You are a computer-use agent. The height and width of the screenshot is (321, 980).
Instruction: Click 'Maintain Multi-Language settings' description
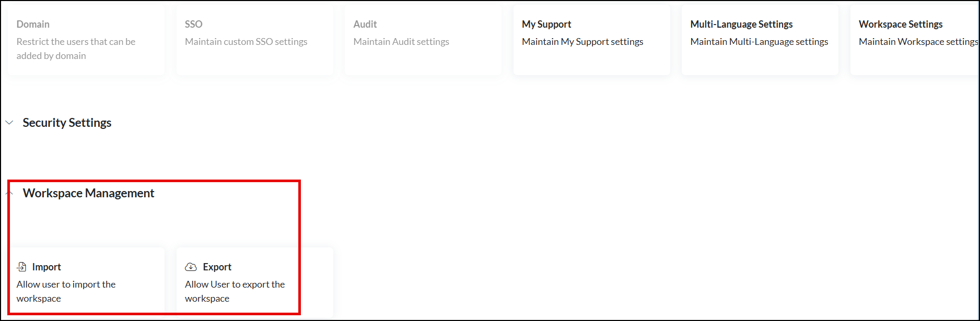pos(759,42)
